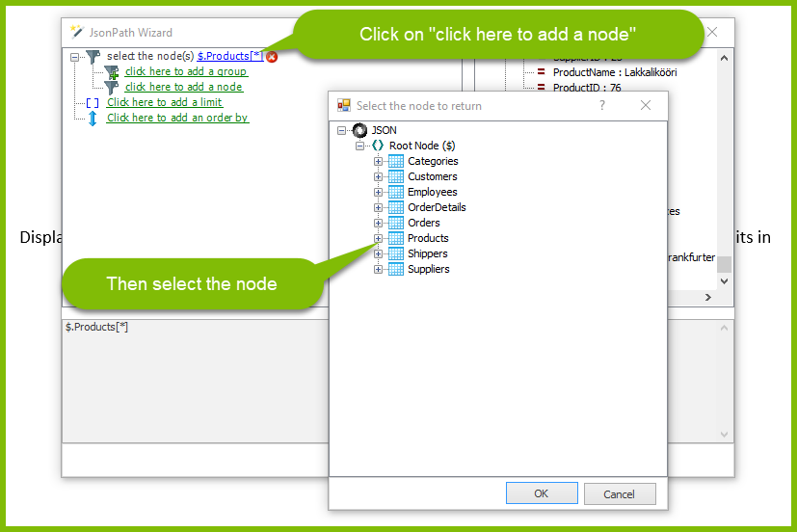
Task: Click the JSON root circle icon
Action: [x=359, y=130]
